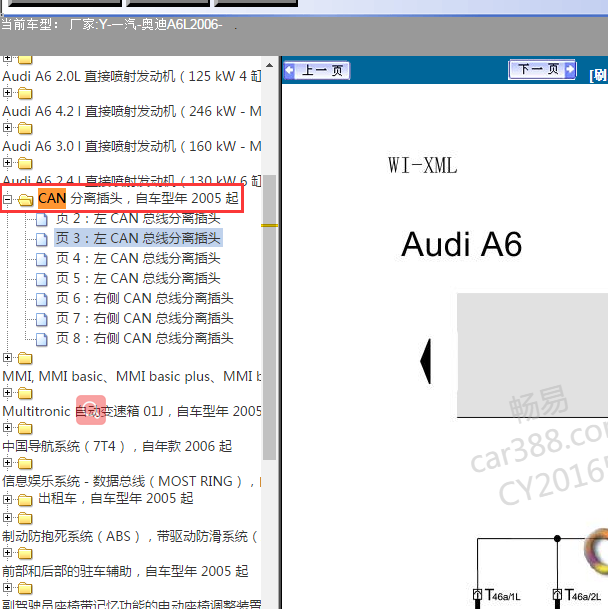Click the 当前车型 vehicle model text
The height and width of the screenshot is (609, 608).
click(112, 24)
